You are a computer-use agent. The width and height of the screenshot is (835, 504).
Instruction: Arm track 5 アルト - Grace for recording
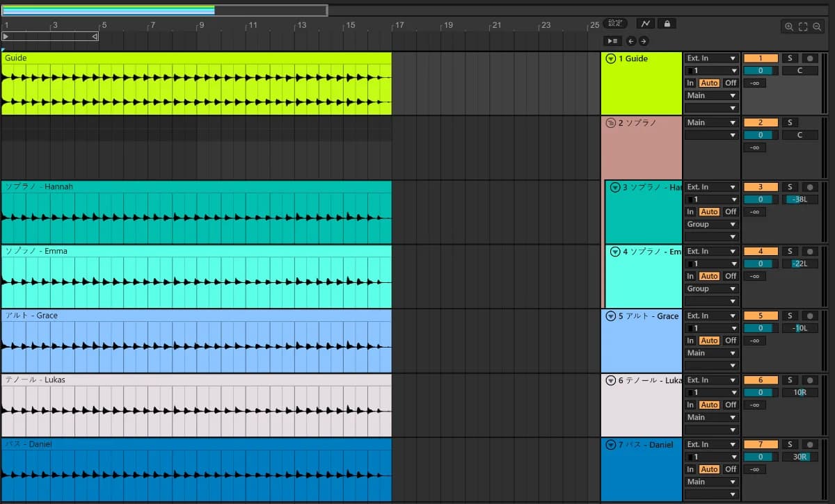click(x=809, y=316)
